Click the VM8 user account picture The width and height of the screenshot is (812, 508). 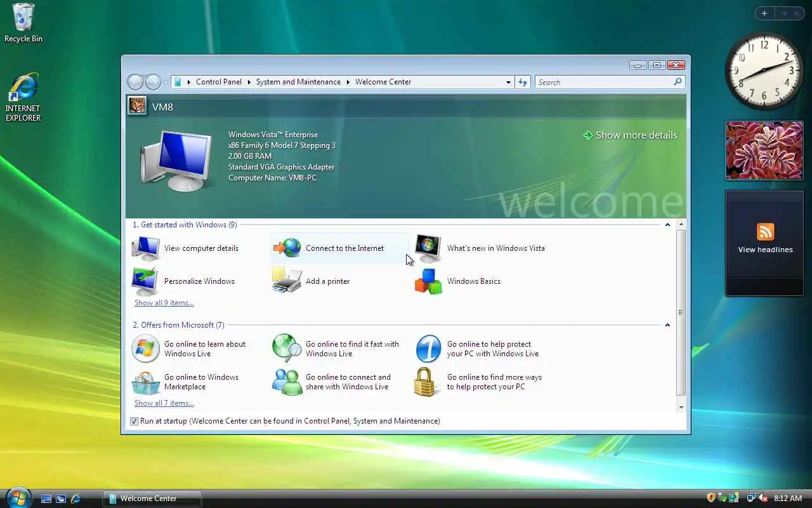click(137, 105)
